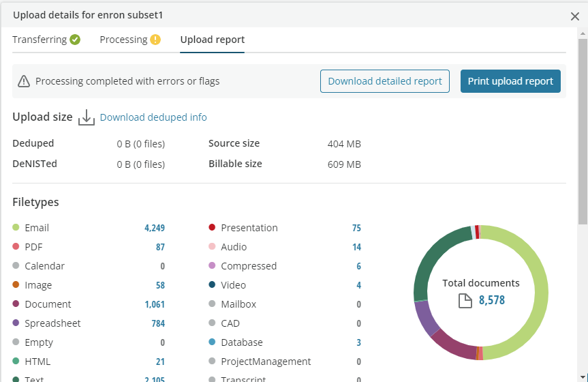Click the Document maroon legend dot
Image resolution: width=588 pixels, height=382 pixels.
16,304
